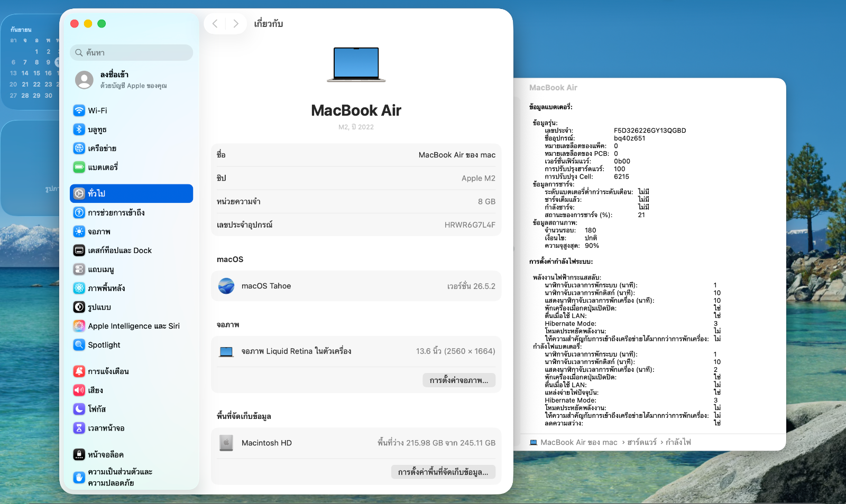Click the macOS Tahoe logo icon
The image size is (846, 504).
(x=226, y=286)
